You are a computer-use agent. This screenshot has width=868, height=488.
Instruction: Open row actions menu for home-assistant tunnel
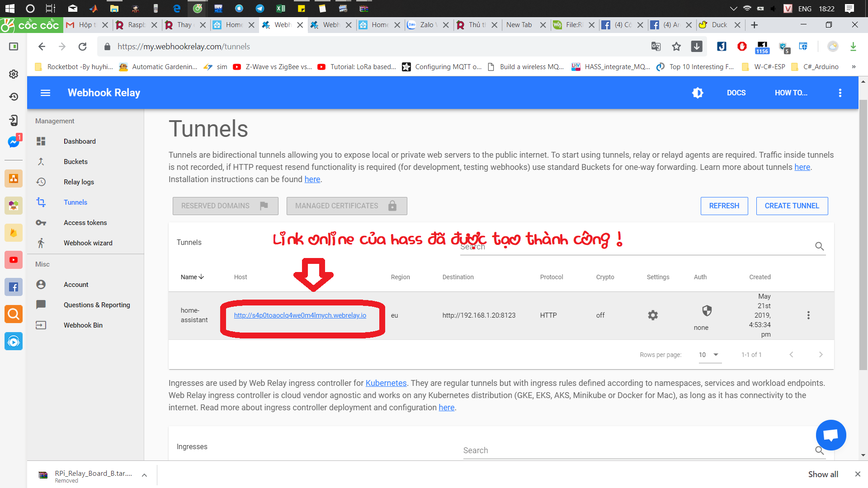(808, 315)
